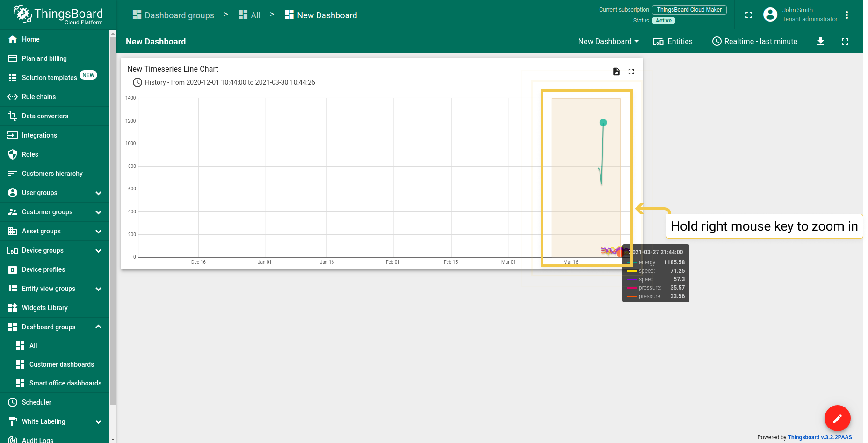Click the John Smith avatar icon

pyautogui.click(x=770, y=15)
